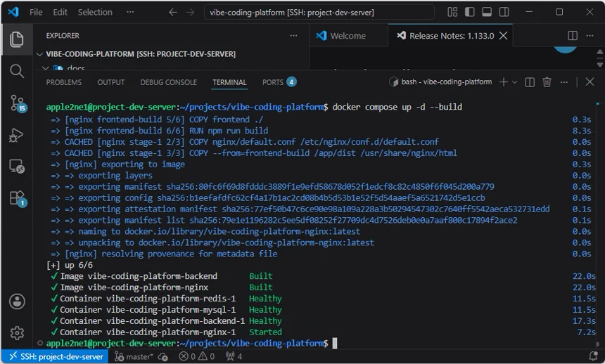Image resolution: width=605 pixels, height=364 pixels.
Task: Close the terminal panel
Action: tap(590, 82)
